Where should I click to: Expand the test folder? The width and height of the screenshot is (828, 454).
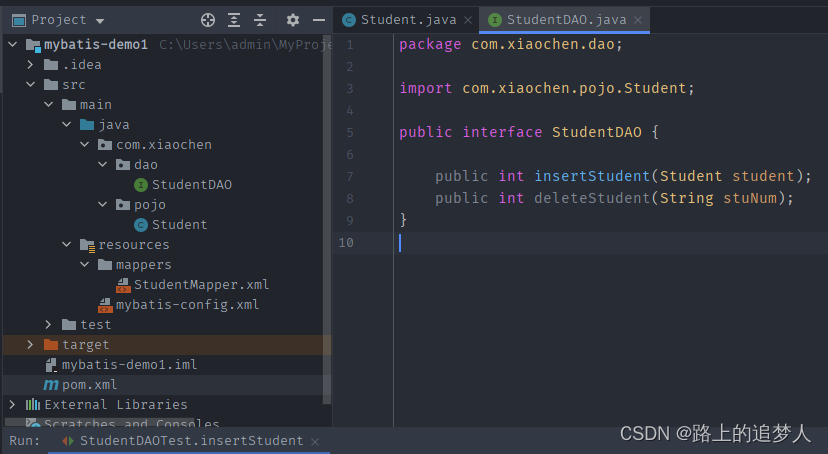point(49,325)
